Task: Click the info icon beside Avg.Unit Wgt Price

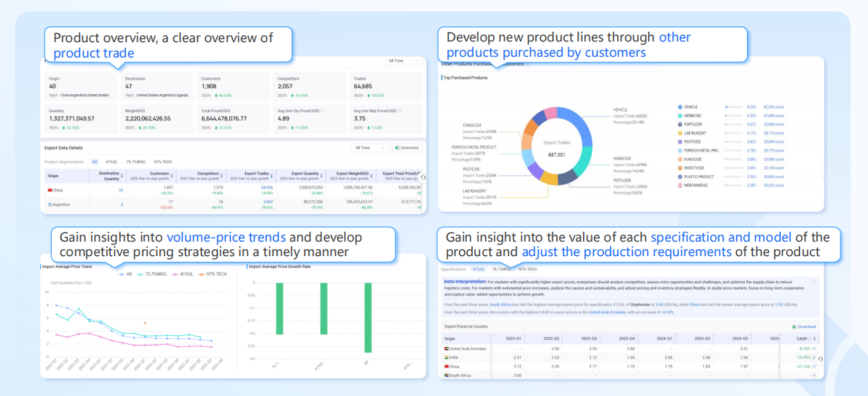Action: coord(400,110)
